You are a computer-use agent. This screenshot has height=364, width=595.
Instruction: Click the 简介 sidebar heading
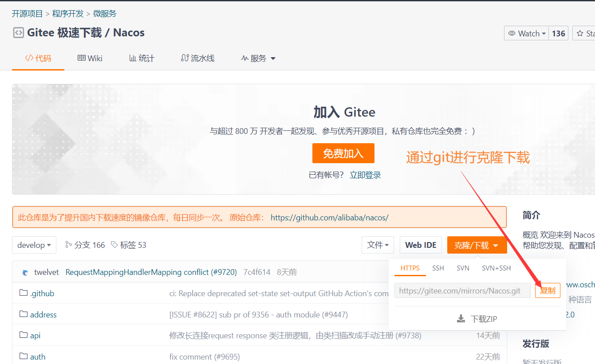click(532, 215)
